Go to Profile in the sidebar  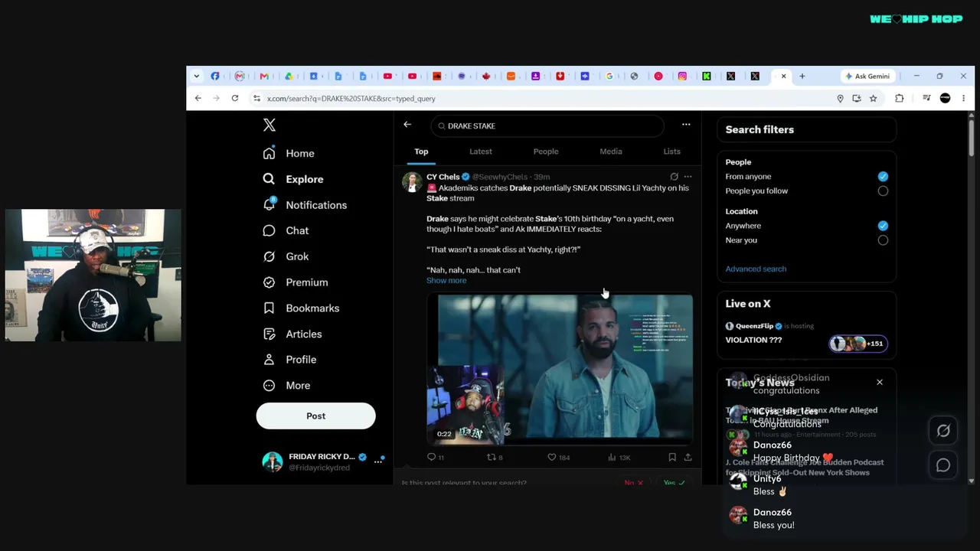coord(289,360)
